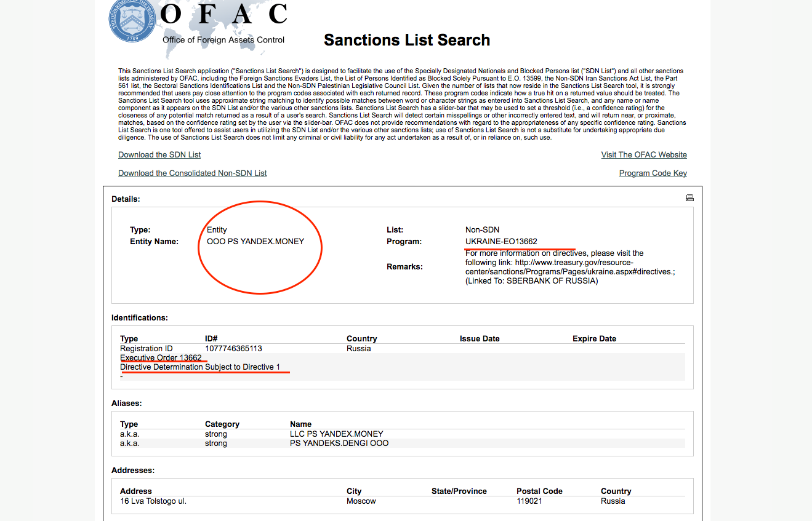Click the UKRAINE-EO13662 program code
The image size is (812, 521).
(501, 241)
